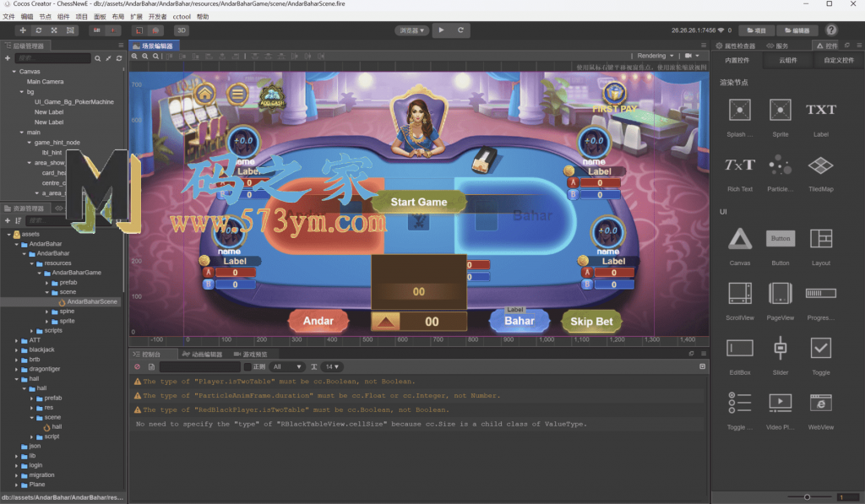Open the File menu
Image resolution: width=865 pixels, height=504 pixels.
click(8, 17)
